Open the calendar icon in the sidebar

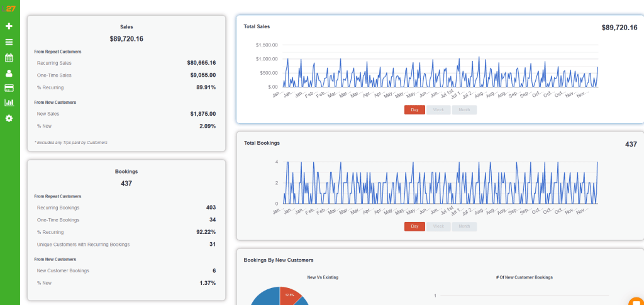[x=9, y=57]
